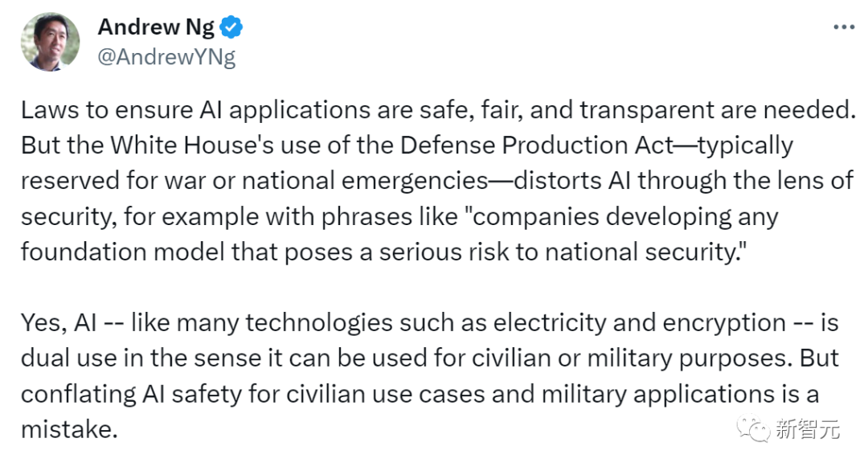Click the phrase "Defense Production Act"
868x467 pixels.
pos(536,145)
